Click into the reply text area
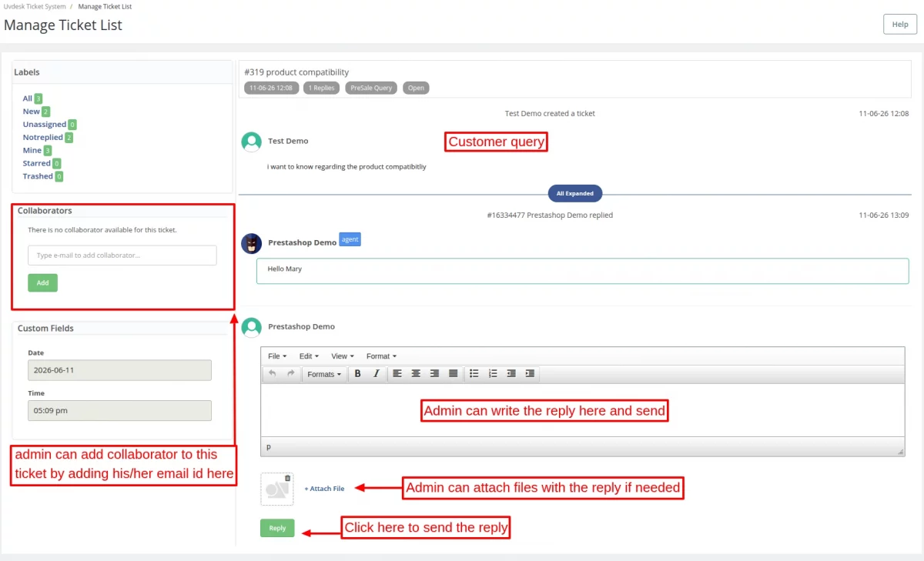 tap(582, 410)
